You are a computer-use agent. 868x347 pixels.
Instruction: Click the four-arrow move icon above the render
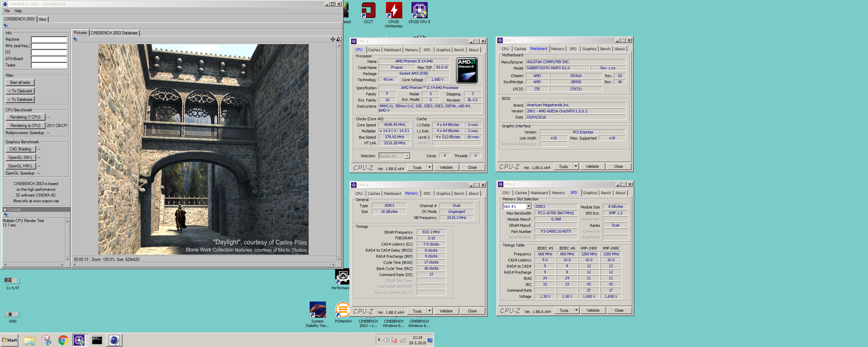[x=333, y=39]
